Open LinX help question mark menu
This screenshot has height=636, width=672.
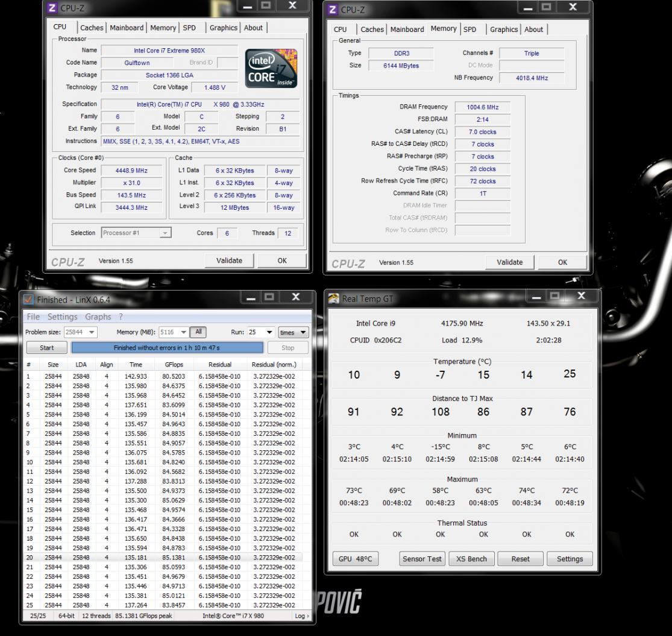point(121,316)
